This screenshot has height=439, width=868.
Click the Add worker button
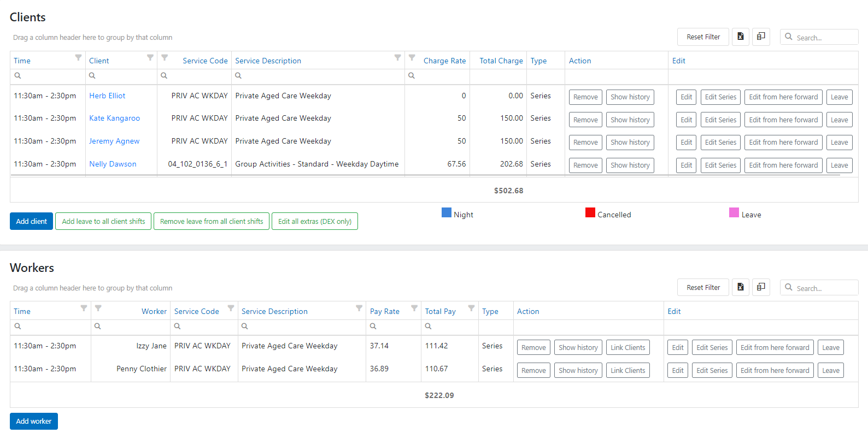click(34, 421)
